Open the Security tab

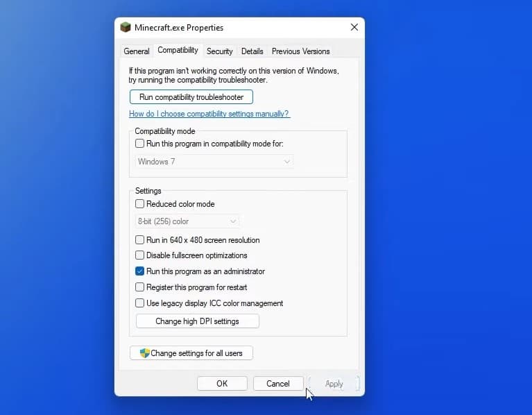pos(219,51)
